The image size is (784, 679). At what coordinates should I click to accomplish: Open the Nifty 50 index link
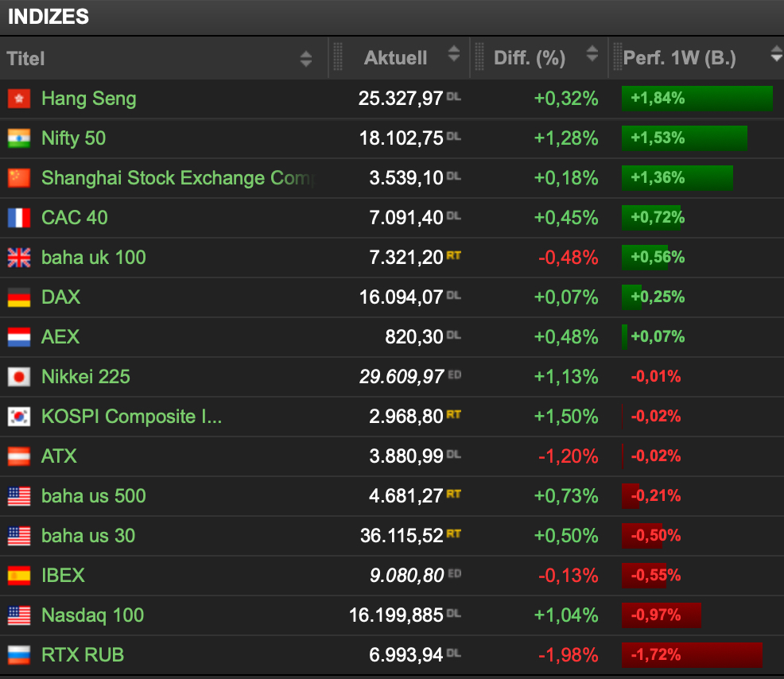click(x=73, y=138)
